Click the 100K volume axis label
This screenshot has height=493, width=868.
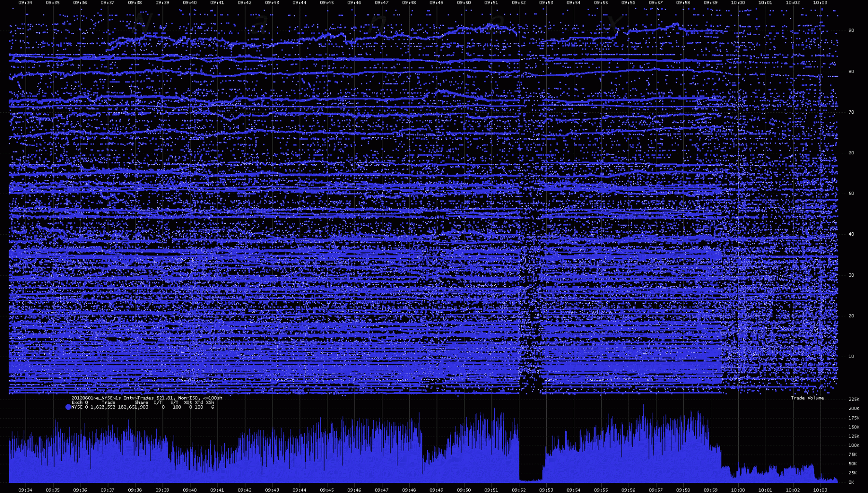tap(854, 446)
